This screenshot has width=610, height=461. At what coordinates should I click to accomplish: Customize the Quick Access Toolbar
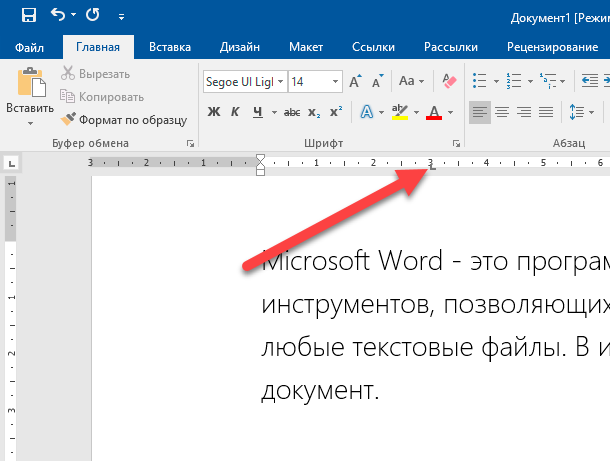pyautogui.click(x=122, y=17)
